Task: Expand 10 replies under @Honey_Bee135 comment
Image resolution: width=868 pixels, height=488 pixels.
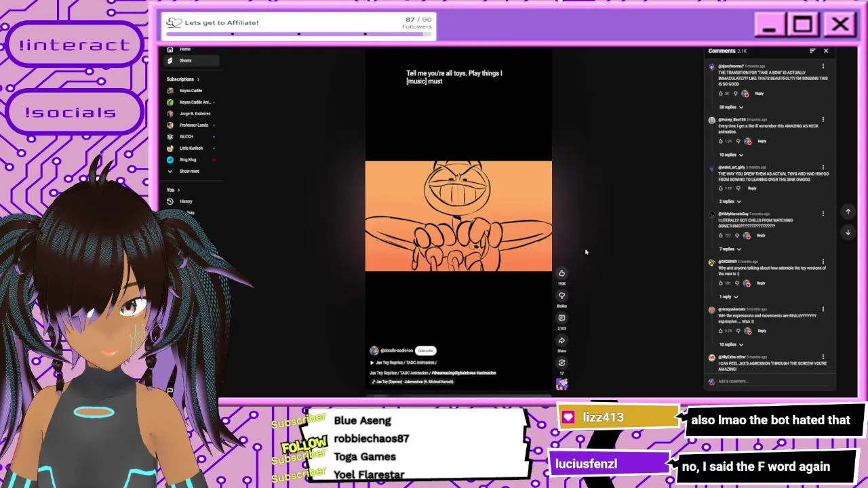Action: 731,155
